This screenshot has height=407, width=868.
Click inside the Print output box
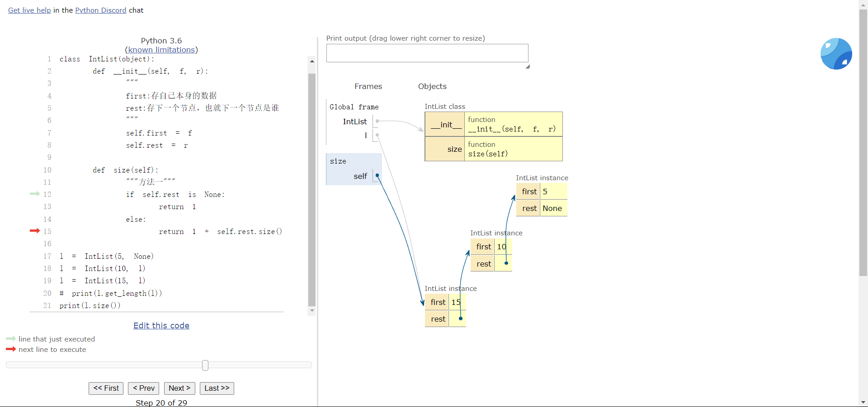click(x=427, y=53)
